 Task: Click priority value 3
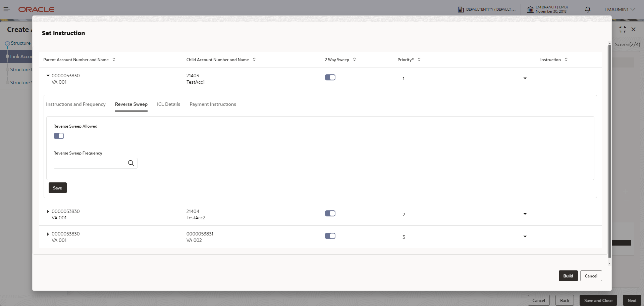(404, 237)
